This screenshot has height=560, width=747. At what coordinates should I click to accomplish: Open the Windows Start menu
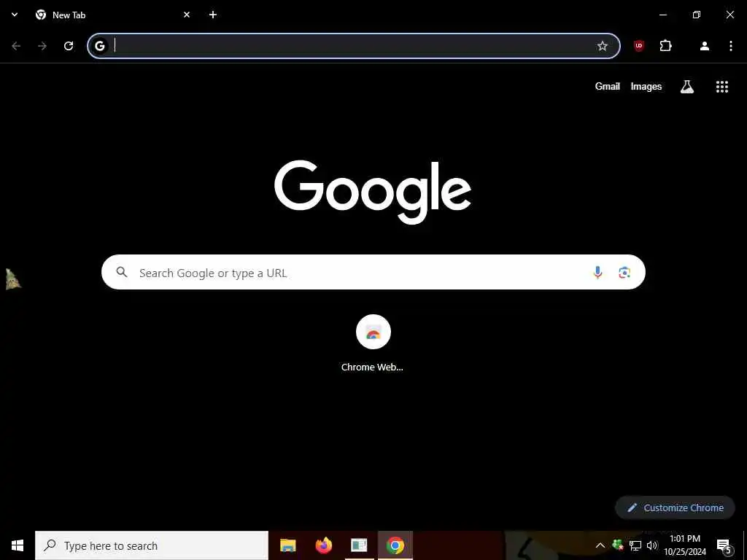tap(18, 545)
